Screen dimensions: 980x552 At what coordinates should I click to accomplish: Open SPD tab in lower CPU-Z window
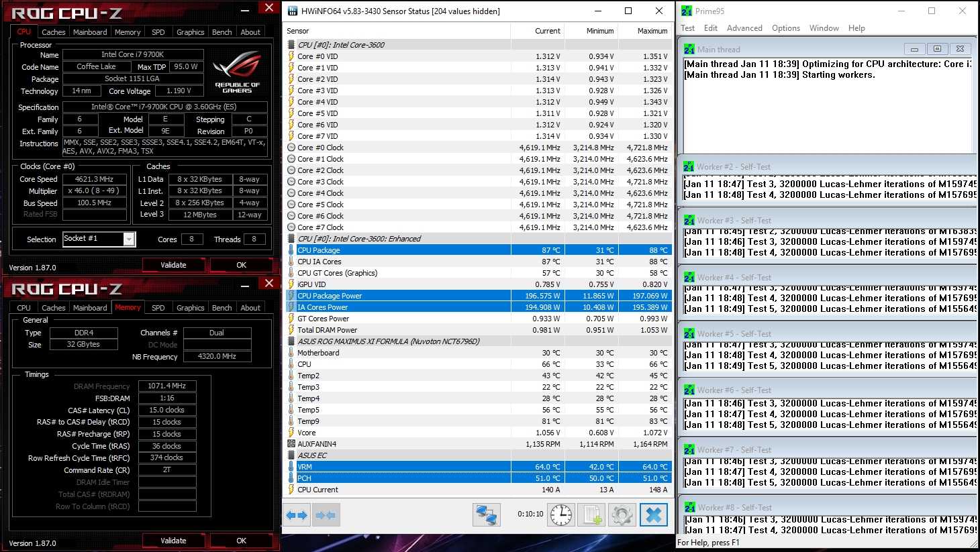point(158,308)
